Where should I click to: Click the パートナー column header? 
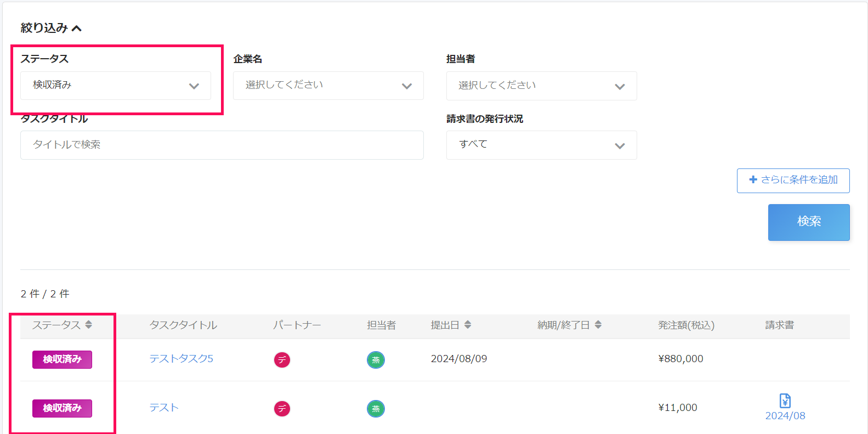click(x=297, y=325)
